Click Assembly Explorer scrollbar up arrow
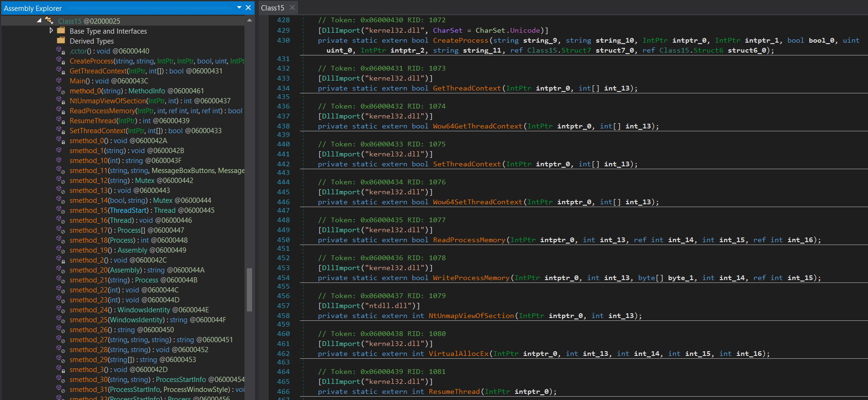Image resolution: width=868 pixels, height=400 pixels. pos(249,20)
